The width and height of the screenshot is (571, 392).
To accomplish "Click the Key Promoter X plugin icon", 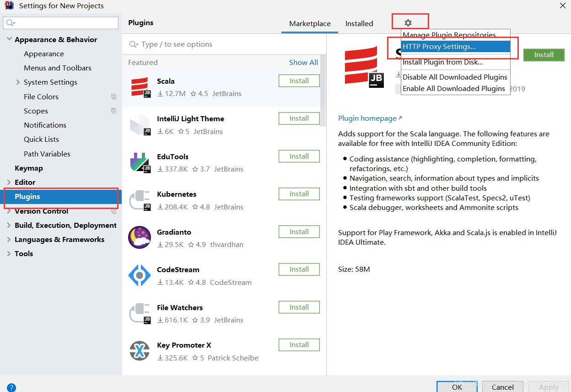I will click(x=140, y=351).
